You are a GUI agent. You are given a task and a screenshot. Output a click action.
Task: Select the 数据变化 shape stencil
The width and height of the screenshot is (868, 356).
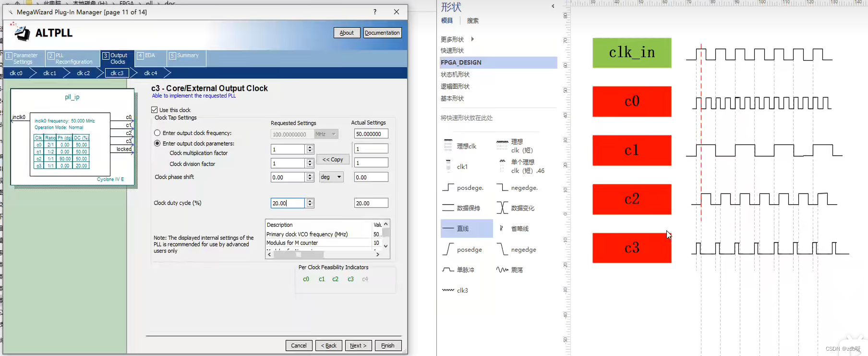(x=516, y=208)
